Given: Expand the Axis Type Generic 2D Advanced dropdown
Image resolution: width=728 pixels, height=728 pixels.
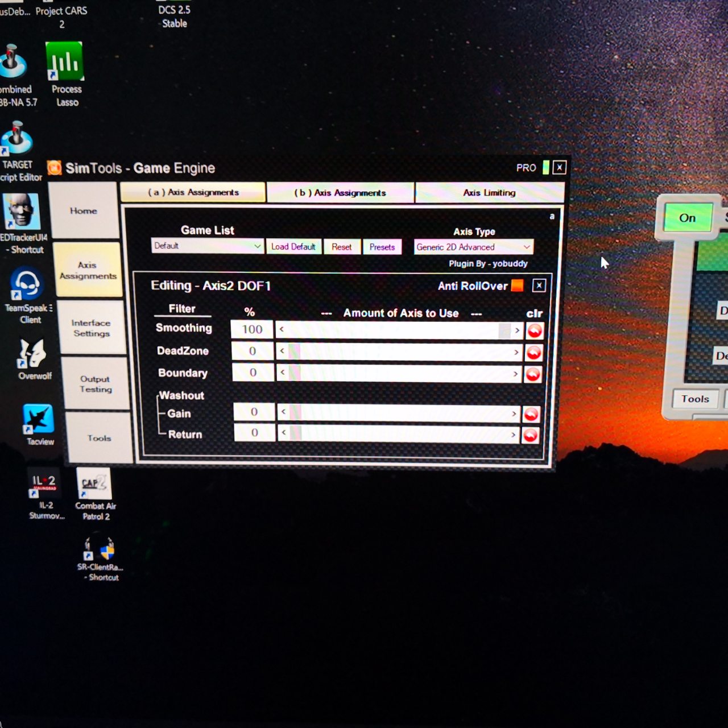Looking at the screenshot, I should click(473, 247).
